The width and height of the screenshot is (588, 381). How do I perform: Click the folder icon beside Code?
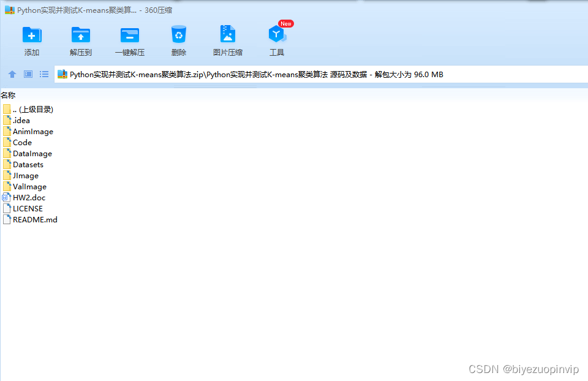click(7, 143)
